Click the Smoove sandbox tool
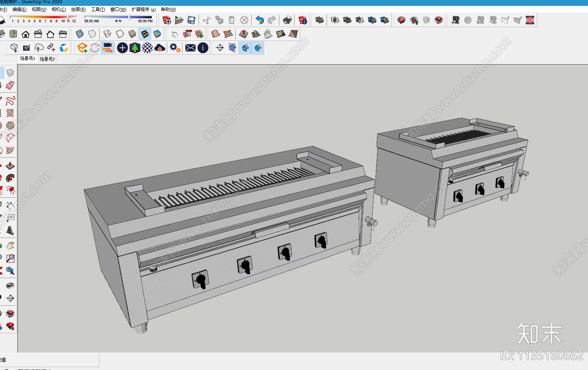Image resolution: width=588 pixels, height=370 pixels. [243, 34]
